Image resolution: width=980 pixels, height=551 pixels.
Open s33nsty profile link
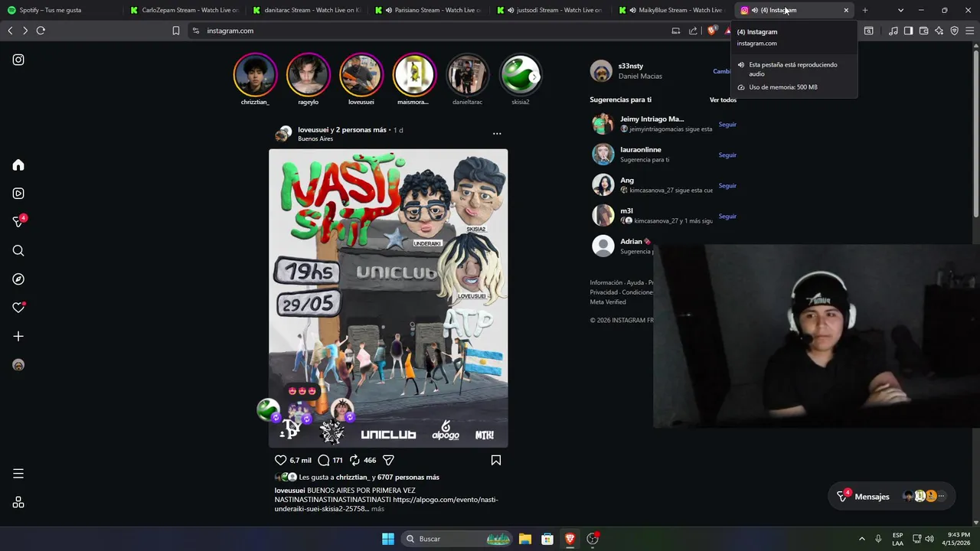coord(631,66)
